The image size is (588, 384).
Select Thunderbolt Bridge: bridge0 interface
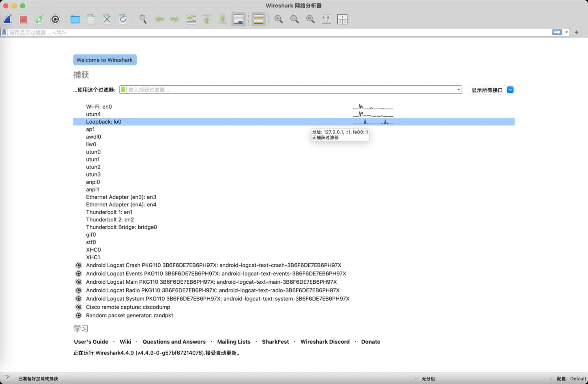pos(294,227)
